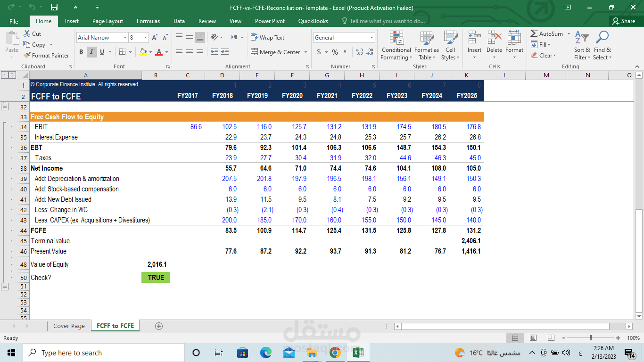Open the Borders dropdown arrow
Viewport: 644px width, 362px height.
[131, 52]
